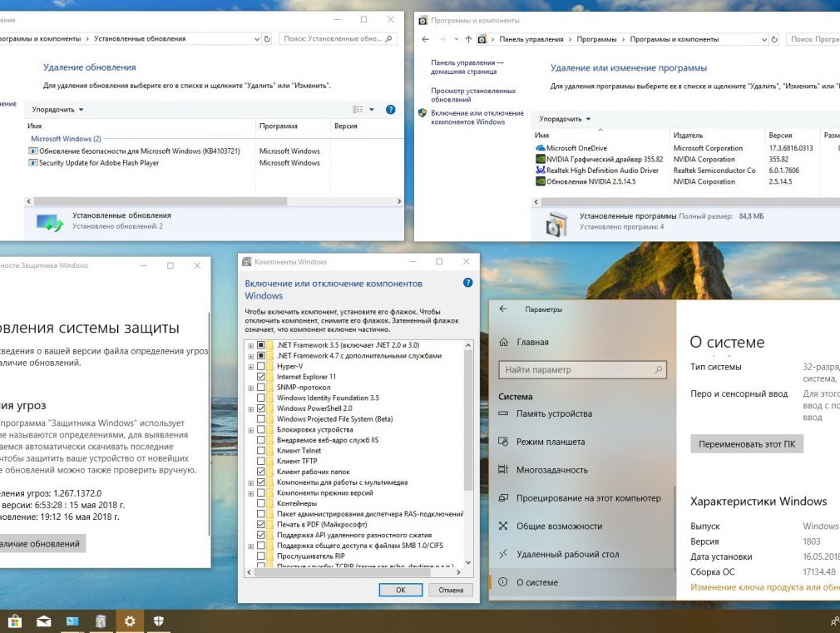The height and width of the screenshot is (633, 840).
Task: Enable Внедряемое веб-ядро служб IIS checkbox
Action: (x=261, y=440)
